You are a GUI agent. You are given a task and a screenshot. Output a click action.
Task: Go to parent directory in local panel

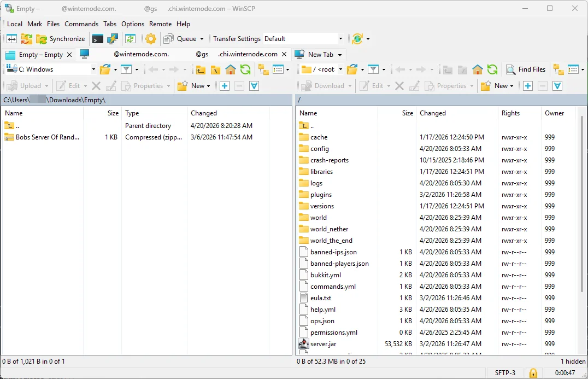pyautogui.click(x=201, y=69)
